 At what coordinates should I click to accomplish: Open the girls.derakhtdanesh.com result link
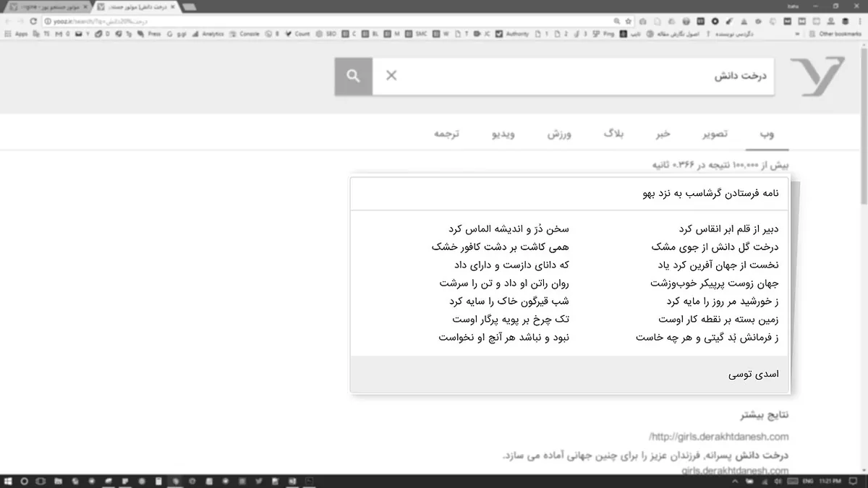coord(718,437)
